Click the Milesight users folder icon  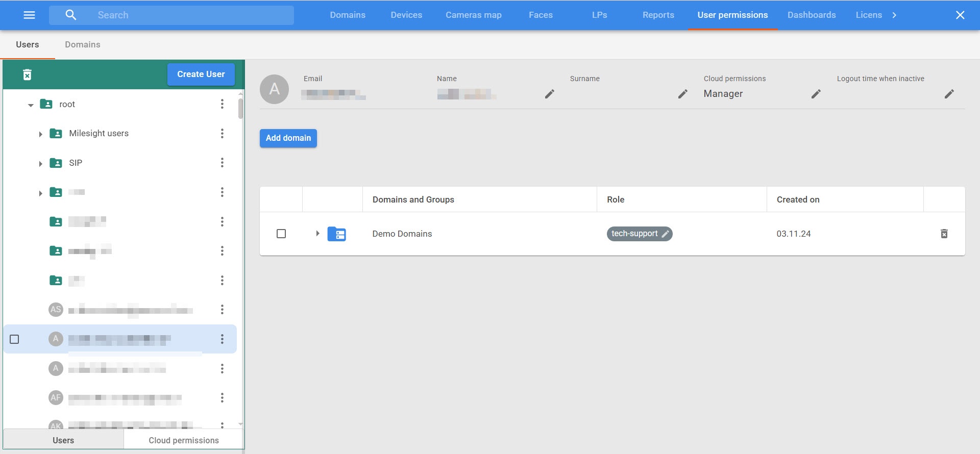(56, 134)
